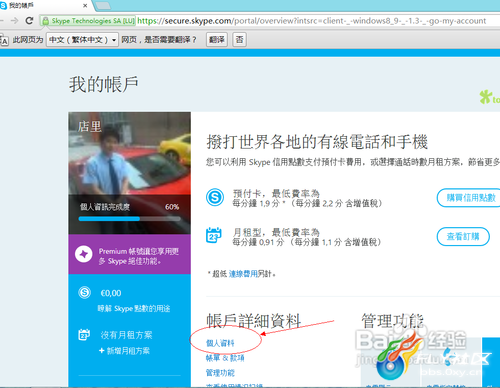Click the address bar URL field

tap(312, 21)
